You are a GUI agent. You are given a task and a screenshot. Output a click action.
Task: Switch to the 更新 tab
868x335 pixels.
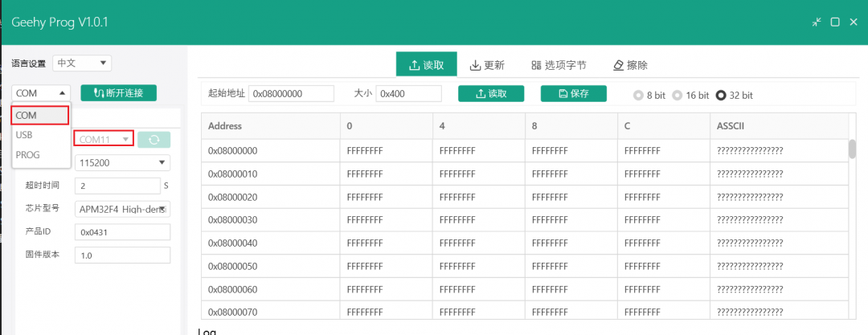click(487, 65)
